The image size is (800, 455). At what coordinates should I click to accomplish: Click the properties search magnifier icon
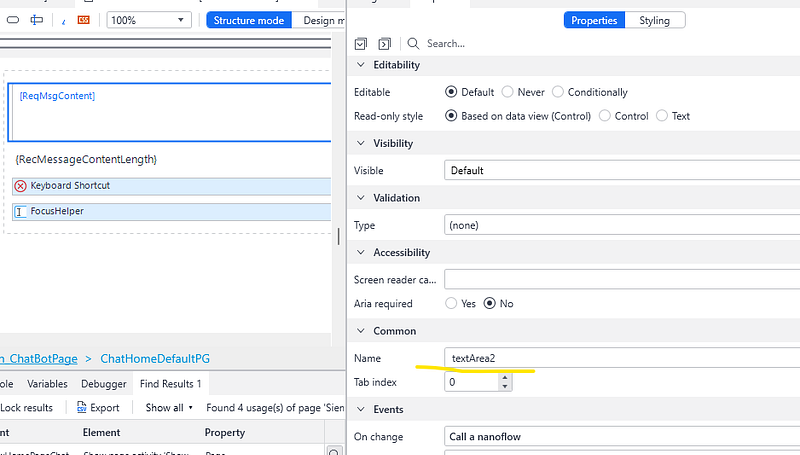[x=413, y=44]
